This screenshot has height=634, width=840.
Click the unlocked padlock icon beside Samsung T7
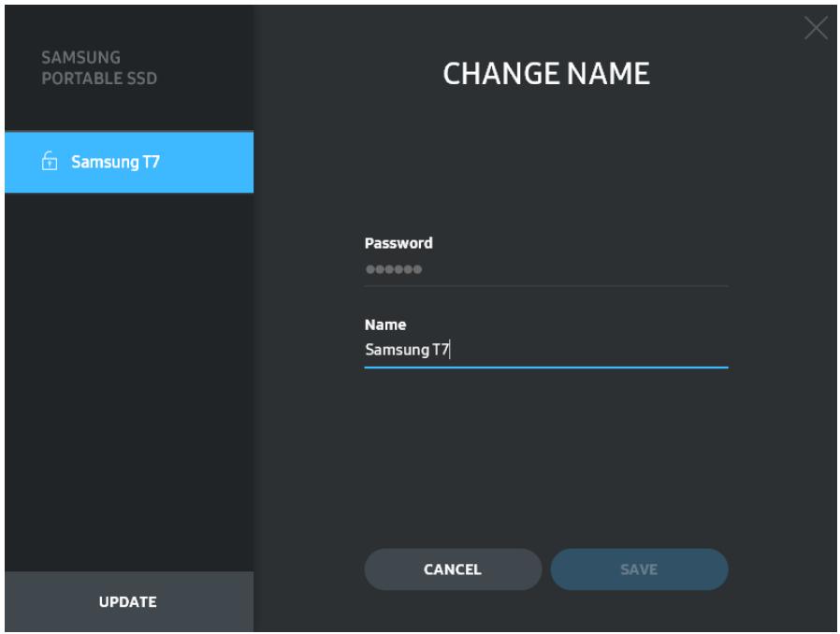pos(50,161)
